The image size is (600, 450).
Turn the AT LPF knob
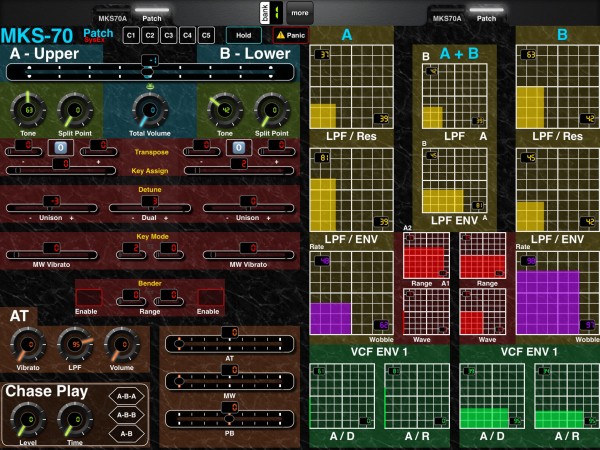75,345
